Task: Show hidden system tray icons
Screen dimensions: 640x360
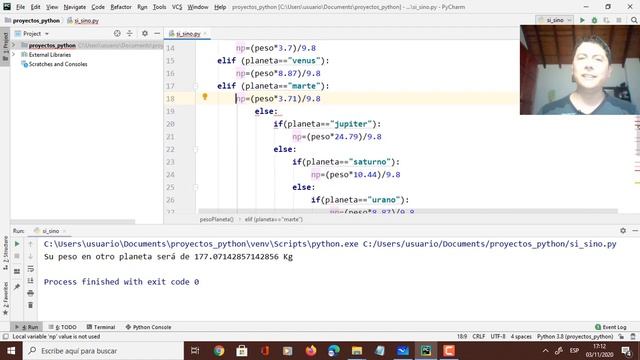Action: point(545,351)
